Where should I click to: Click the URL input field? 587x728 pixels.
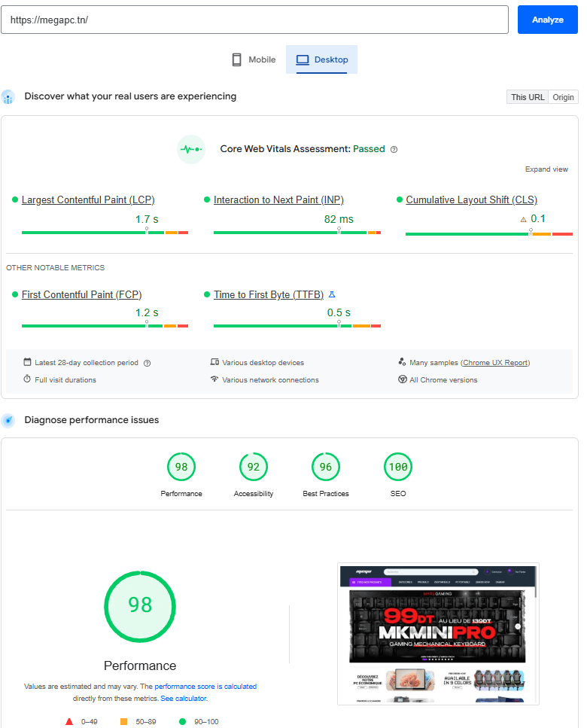pos(254,20)
